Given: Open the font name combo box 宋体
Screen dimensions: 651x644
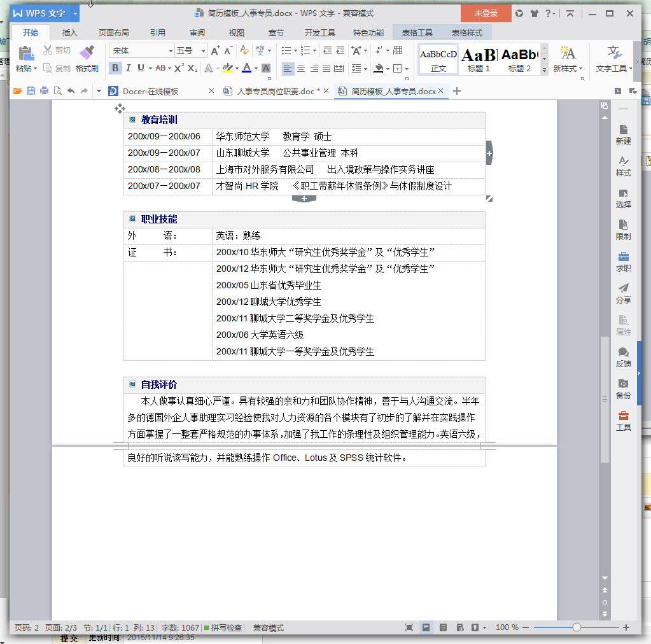Looking at the screenshot, I should point(141,51).
